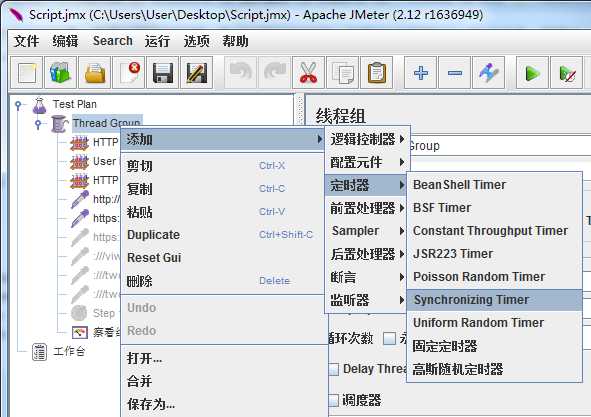Open the Templates toolbar icon
591x417 pixels.
60,73
